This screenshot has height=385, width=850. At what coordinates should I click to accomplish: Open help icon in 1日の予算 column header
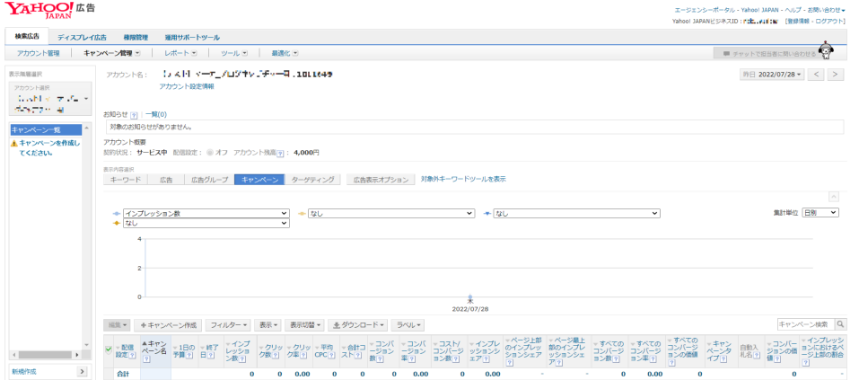click(x=190, y=355)
